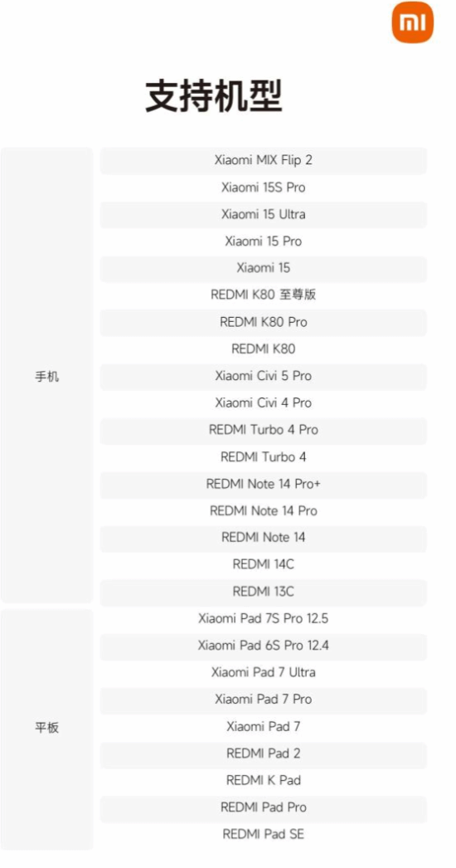Click the orange Xiaomi MI logo
456x868 pixels.
tap(412, 22)
